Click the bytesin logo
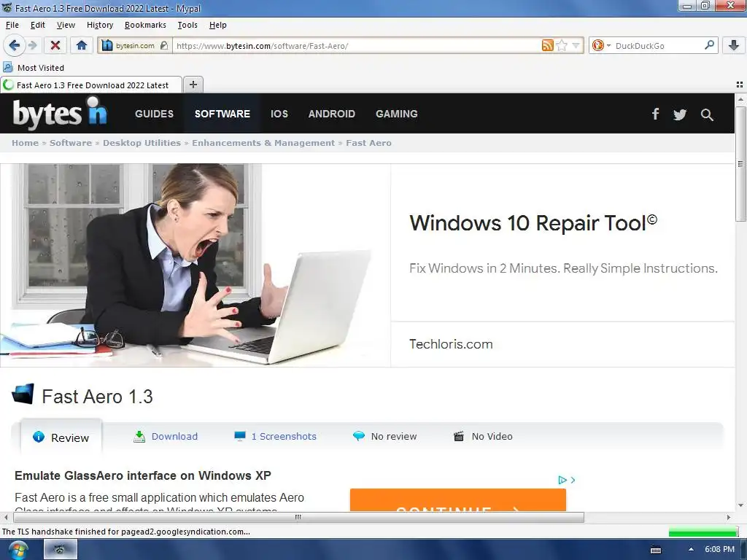This screenshot has width=747, height=560. tap(60, 113)
